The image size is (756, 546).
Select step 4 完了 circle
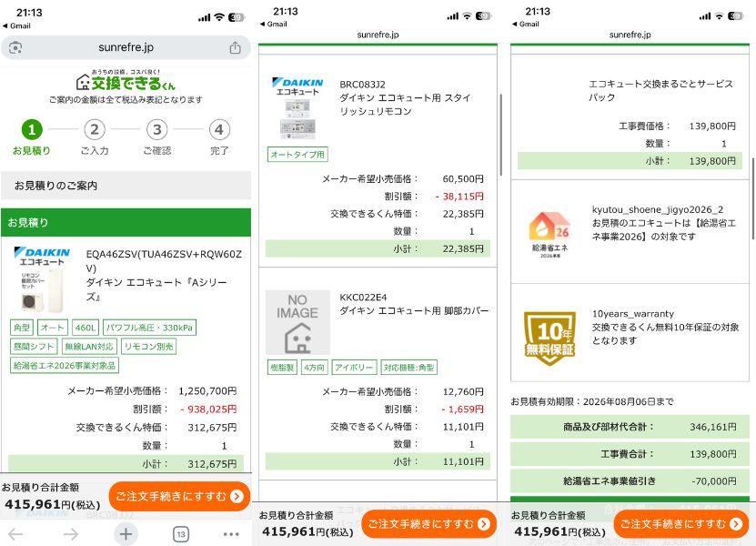tap(219, 129)
